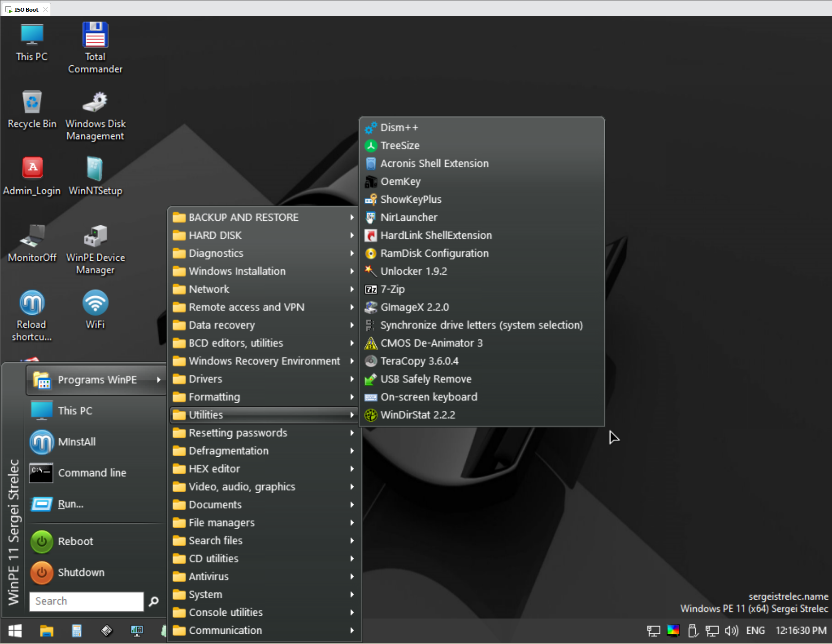This screenshot has width=832, height=644.
Task: Focus the start menu Search field
Action: pyautogui.click(x=87, y=602)
